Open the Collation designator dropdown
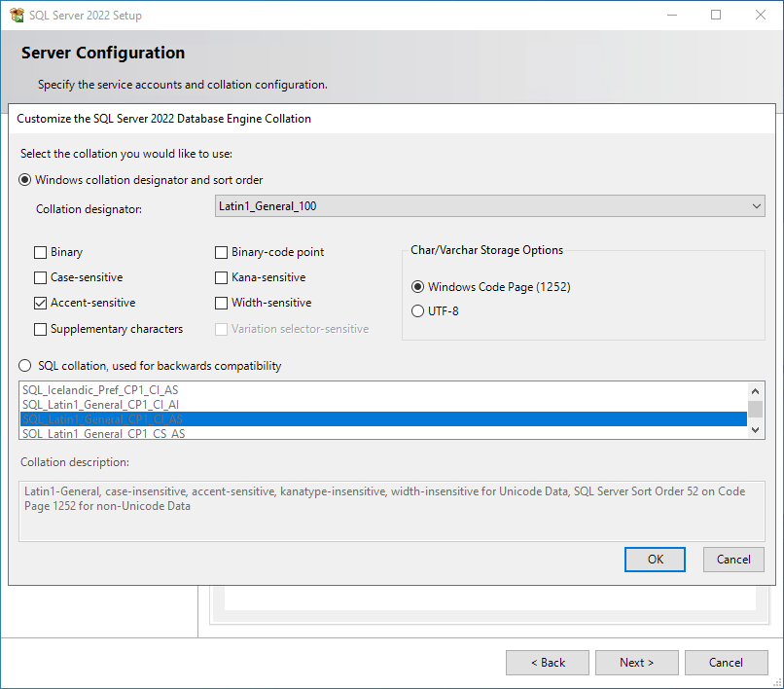This screenshot has height=689, width=784. [756, 205]
